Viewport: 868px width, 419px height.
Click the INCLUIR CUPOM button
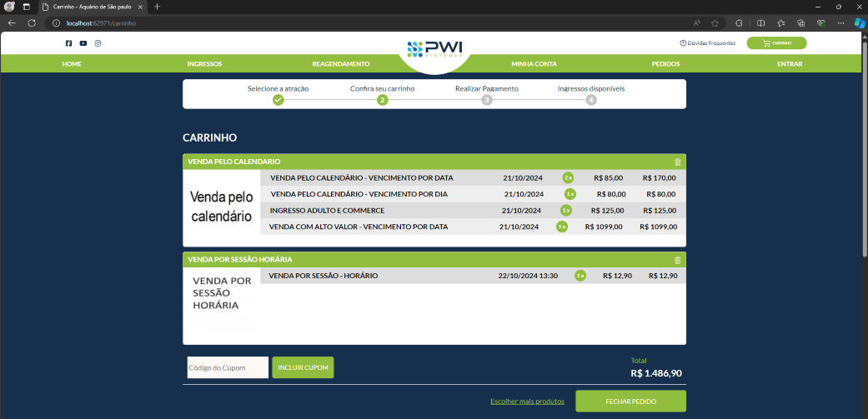click(303, 367)
